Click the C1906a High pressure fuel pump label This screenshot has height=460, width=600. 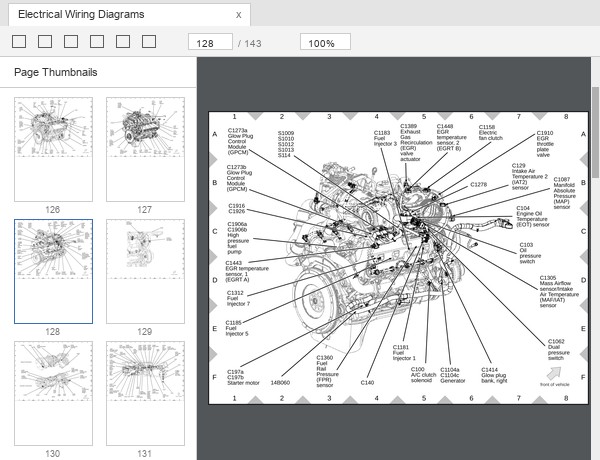[238, 238]
